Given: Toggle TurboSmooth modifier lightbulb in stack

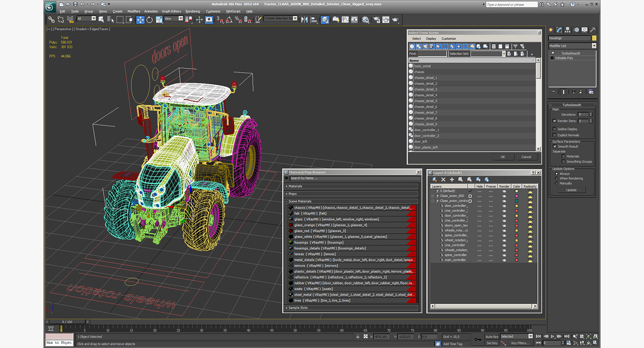Looking at the screenshot, I should point(553,53).
